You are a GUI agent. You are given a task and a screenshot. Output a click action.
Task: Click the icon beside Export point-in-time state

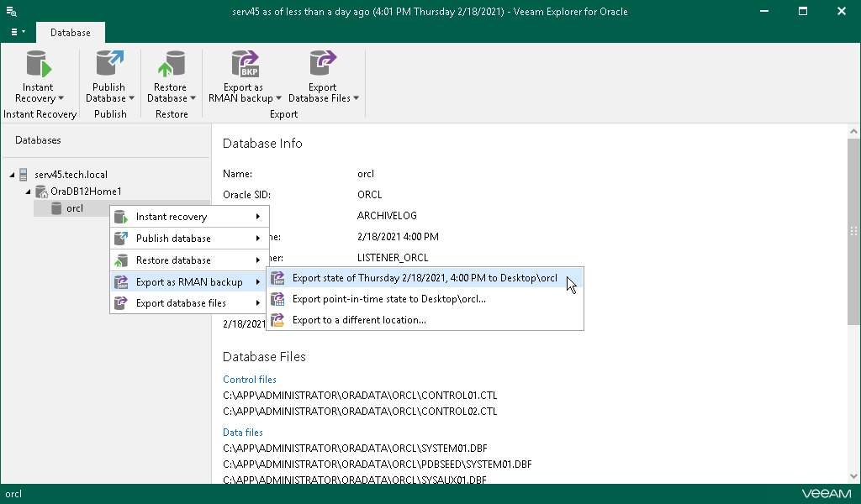[277, 299]
